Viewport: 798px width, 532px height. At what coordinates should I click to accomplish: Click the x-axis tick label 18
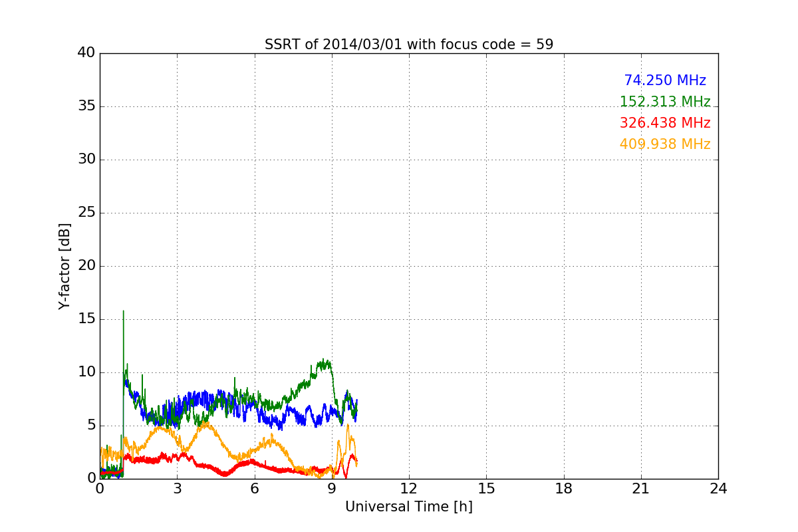pyautogui.click(x=564, y=489)
